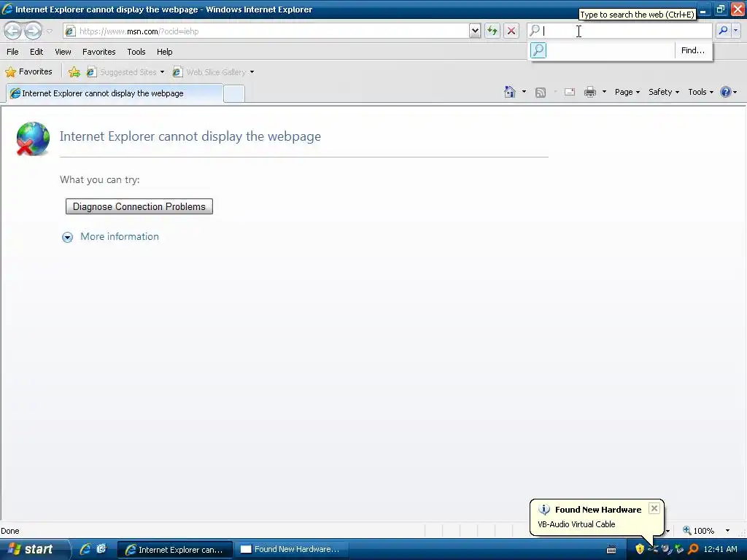Screen dimensions: 747x560
Task: Click the webcam tray icon
Action: coord(667,550)
